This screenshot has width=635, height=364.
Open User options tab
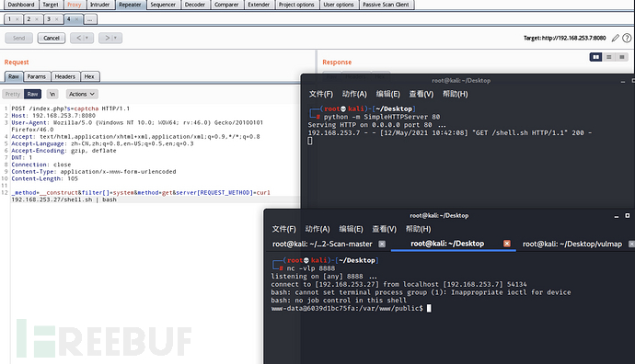(339, 5)
